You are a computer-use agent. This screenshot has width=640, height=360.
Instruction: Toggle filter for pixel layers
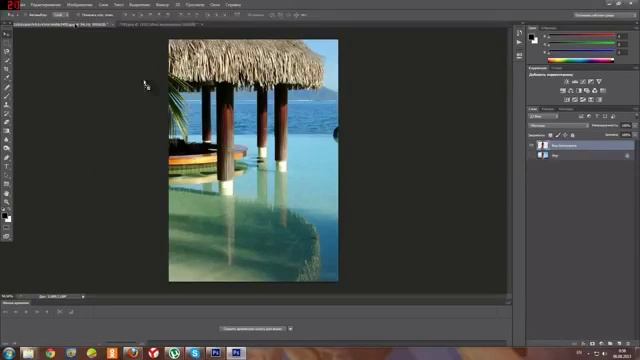(581, 117)
